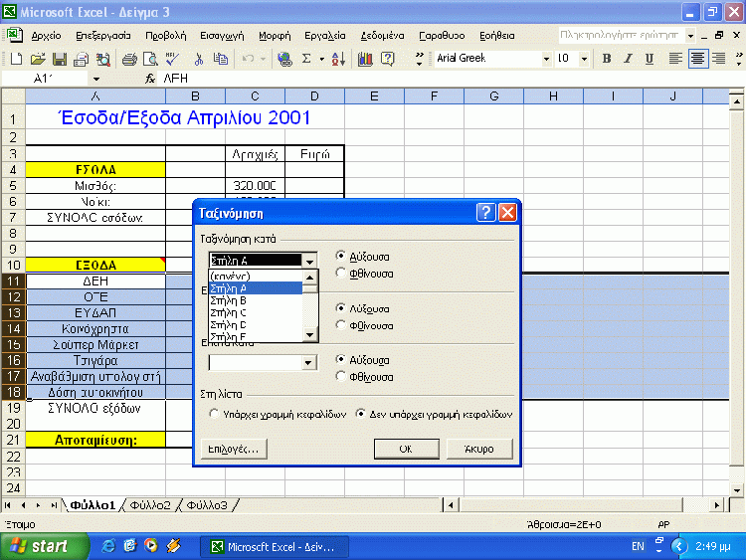The width and height of the screenshot is (746, 560).
Task: Align text right
Action: (718, 59)
